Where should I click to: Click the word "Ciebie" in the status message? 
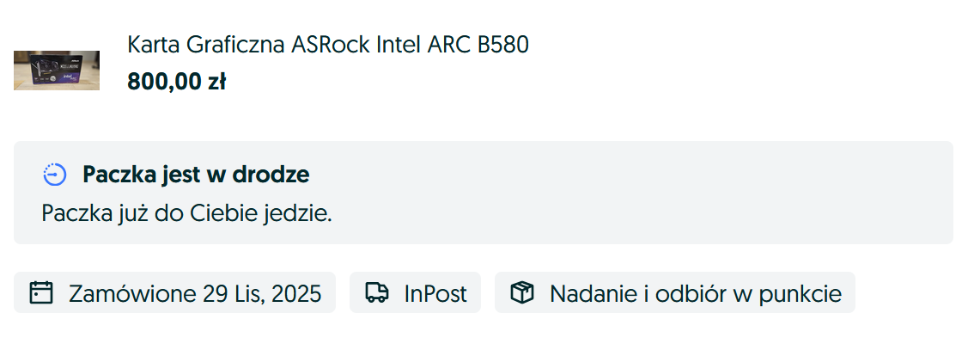tap(237, 212)
